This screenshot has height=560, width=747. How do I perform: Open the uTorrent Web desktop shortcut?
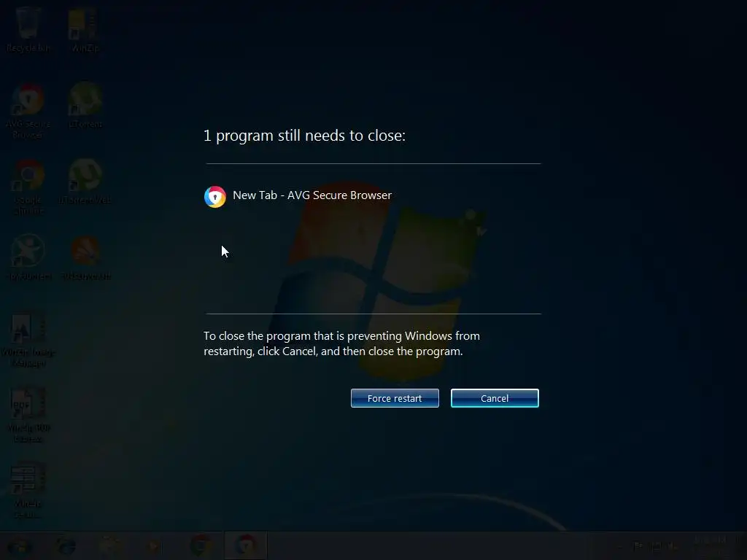coord(85,181)
